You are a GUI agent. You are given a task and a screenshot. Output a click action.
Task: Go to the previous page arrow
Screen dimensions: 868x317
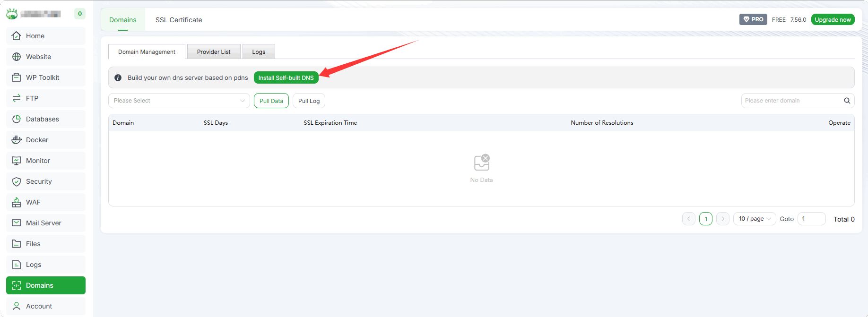click(x=689, y=219)
